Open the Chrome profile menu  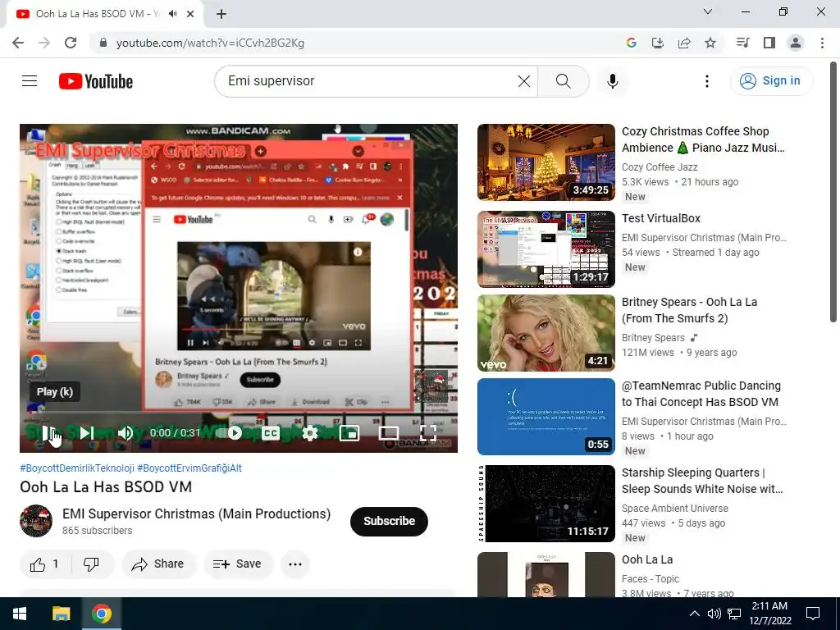tap(796, 43)
